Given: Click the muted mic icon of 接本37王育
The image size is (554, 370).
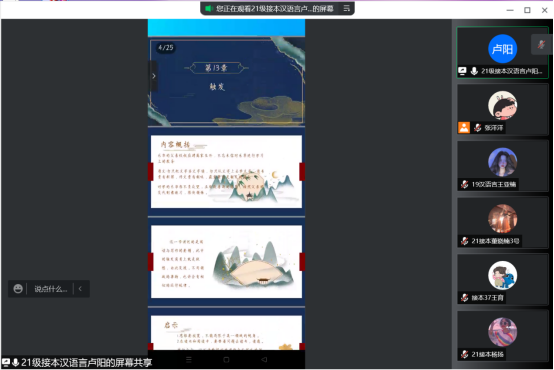Looking at the screenshot, I should (465, 298).
